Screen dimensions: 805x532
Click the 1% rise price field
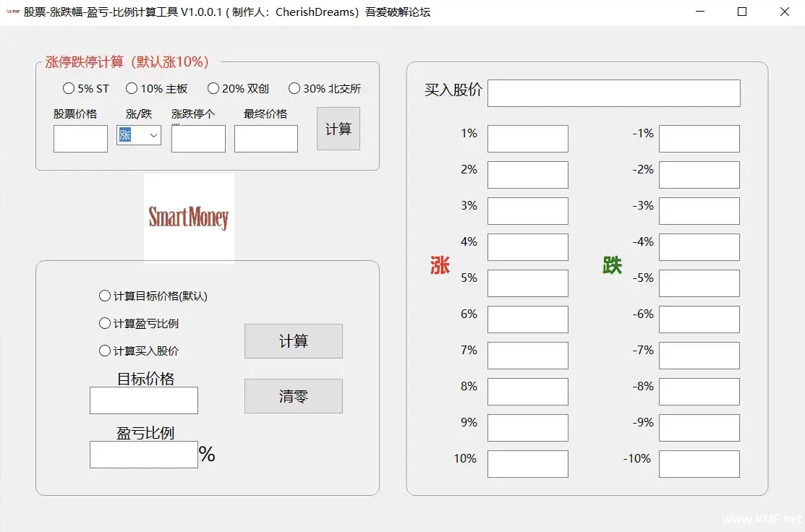point(527,138)
